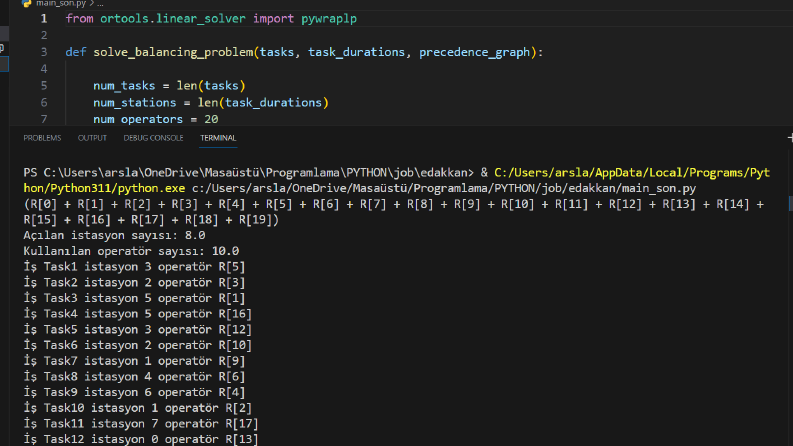The width and height of the screenshot is (793, 446).
Task: Click the 'num_tasks' variable on line 5
Action: [x=124, y=85]
